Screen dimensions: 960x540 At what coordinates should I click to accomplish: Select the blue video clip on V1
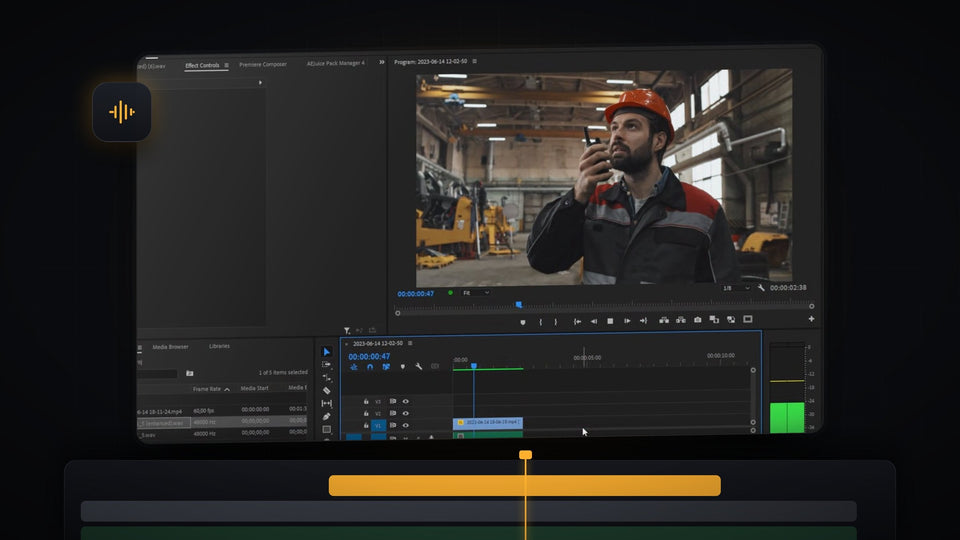click(x=488, y=422)
